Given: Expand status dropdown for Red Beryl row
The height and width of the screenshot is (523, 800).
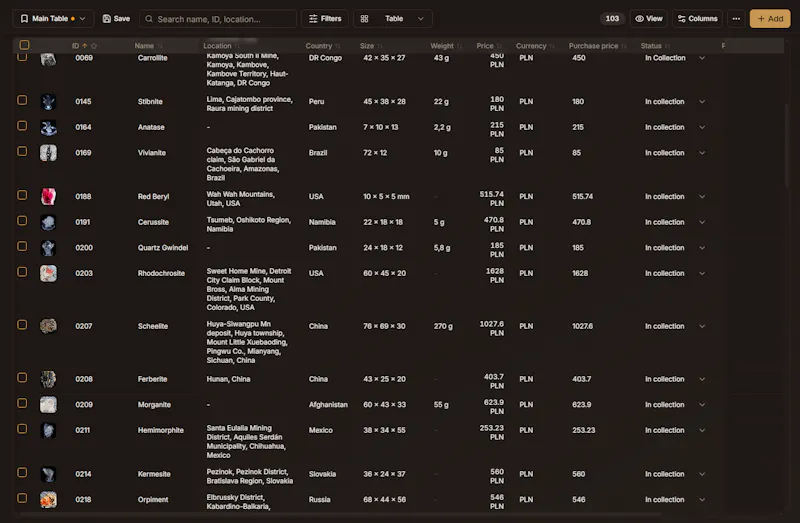Looking at the screenshot, I should pos(702,197).
